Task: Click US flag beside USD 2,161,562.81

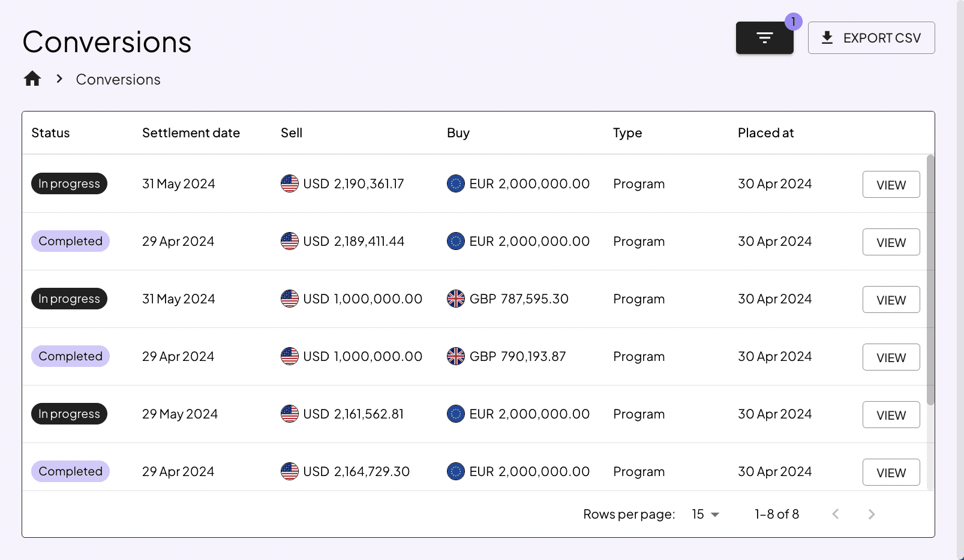Action: pyautogui.click(x=290, y=414)
